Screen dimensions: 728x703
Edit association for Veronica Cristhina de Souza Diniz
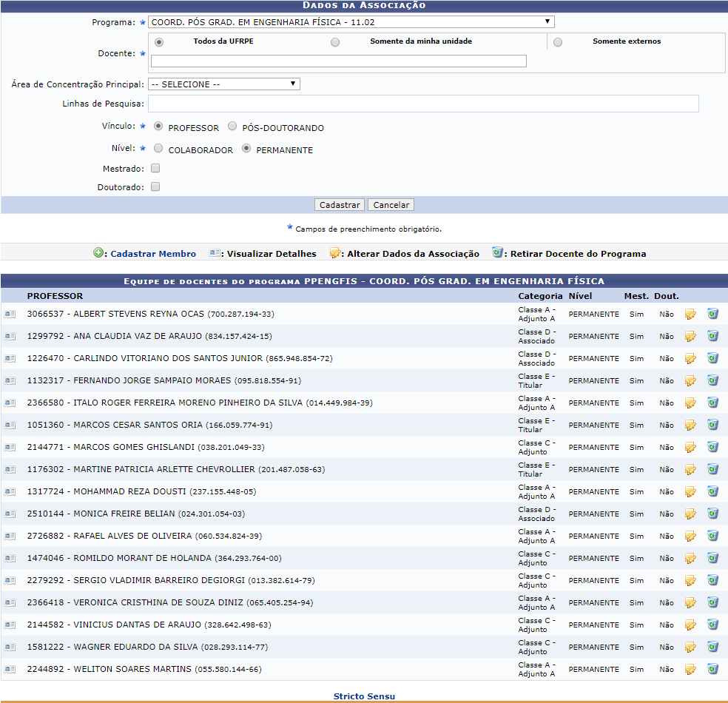[690, 602]
